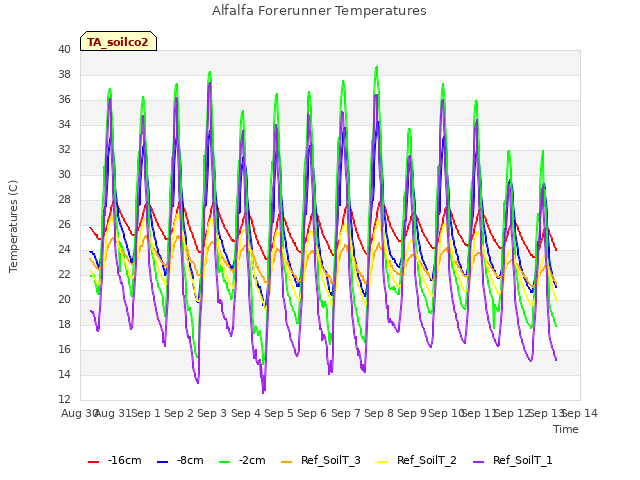
Task: Click the y-axis value 18
Action: (x=64, y=324)
